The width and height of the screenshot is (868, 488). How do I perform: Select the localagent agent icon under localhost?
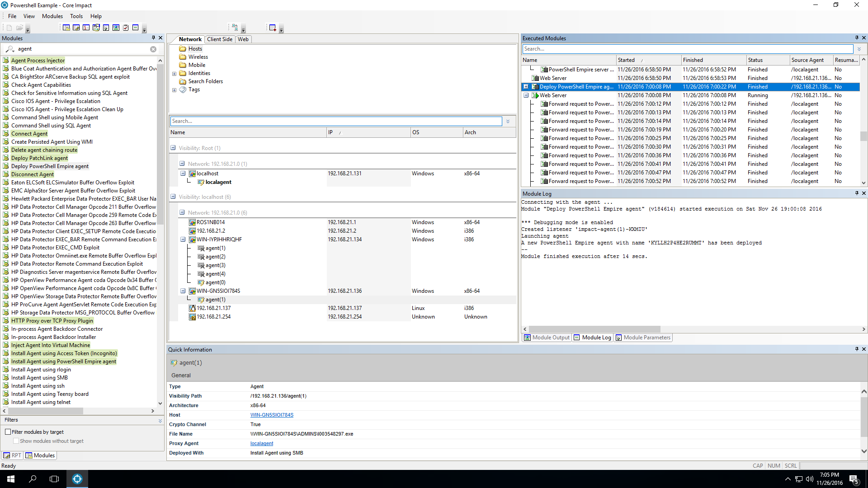(x=201, y=182)
